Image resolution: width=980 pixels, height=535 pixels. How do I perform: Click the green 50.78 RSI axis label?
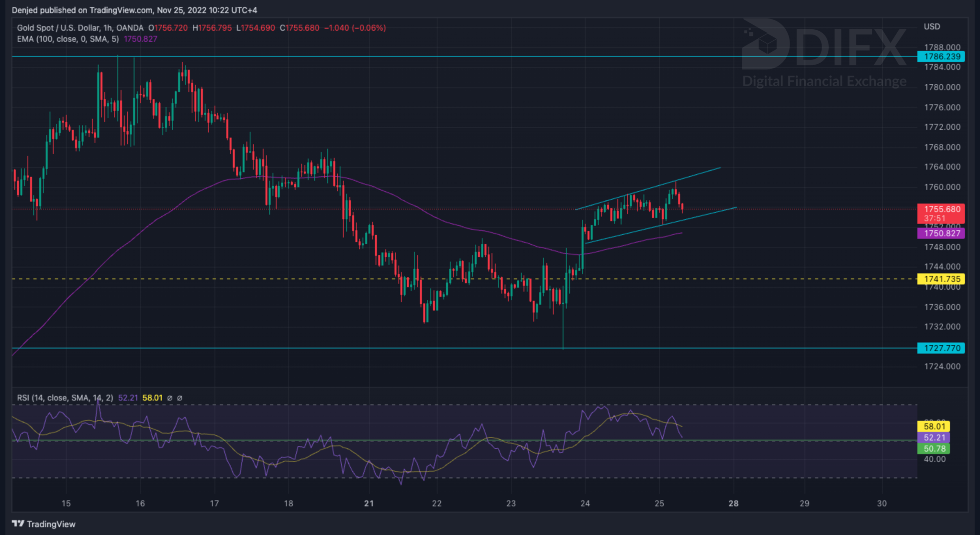(x=934, y=449)
